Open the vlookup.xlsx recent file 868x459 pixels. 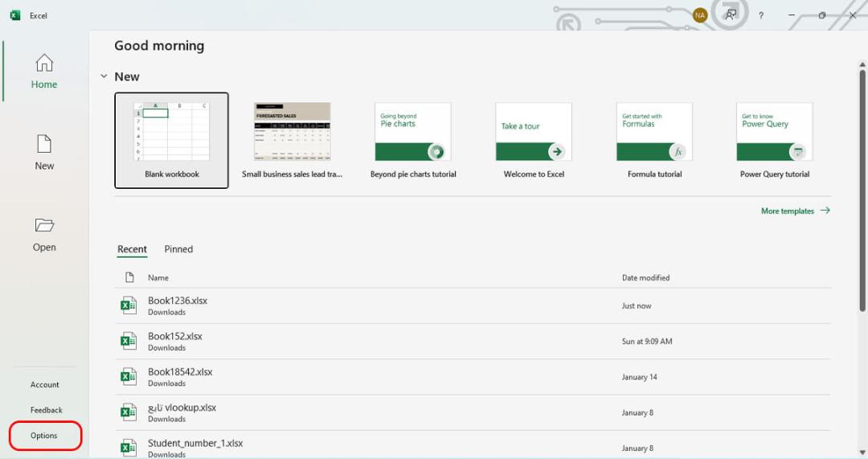click(473, 412)
